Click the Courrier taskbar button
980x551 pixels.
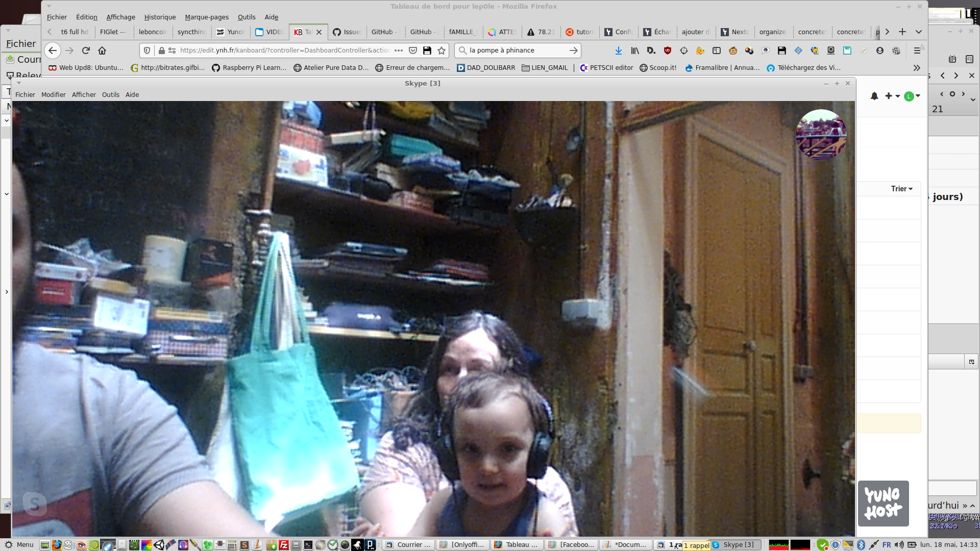408,545
